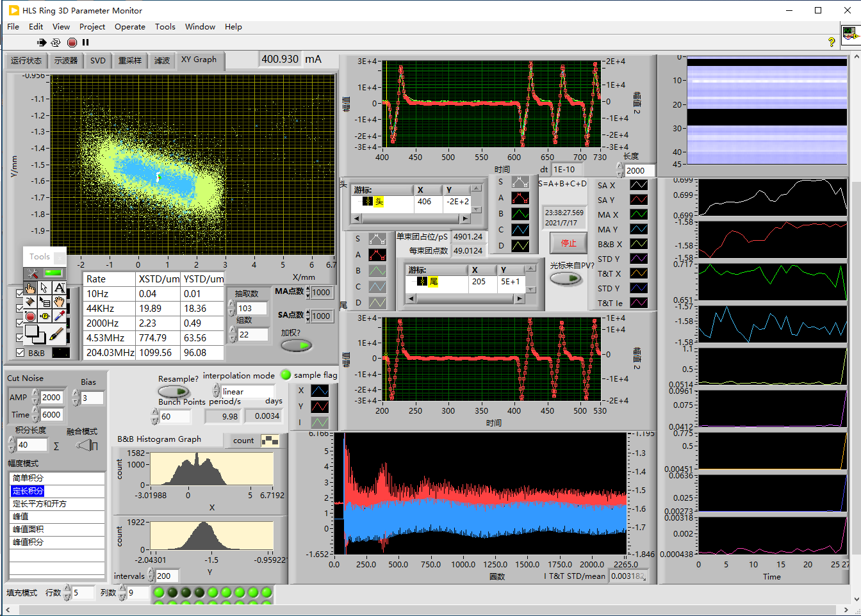861x616 pixels.
Task: Toggle the Resample? switch
Action: pos(174,391)
